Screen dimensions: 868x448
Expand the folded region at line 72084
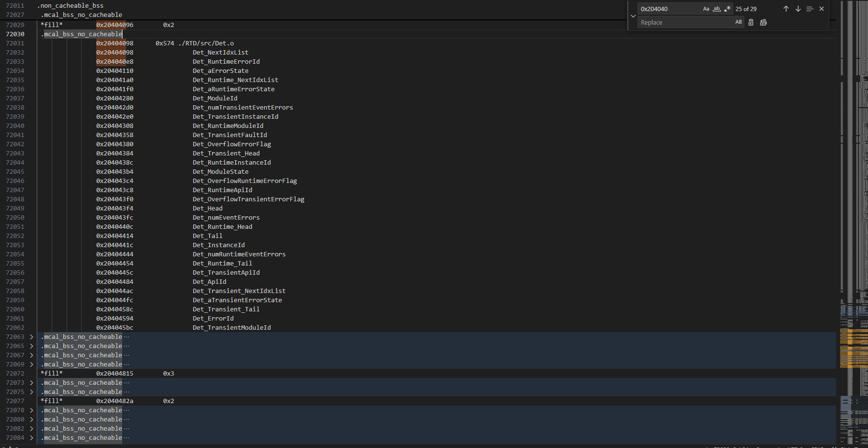[31, 438]
